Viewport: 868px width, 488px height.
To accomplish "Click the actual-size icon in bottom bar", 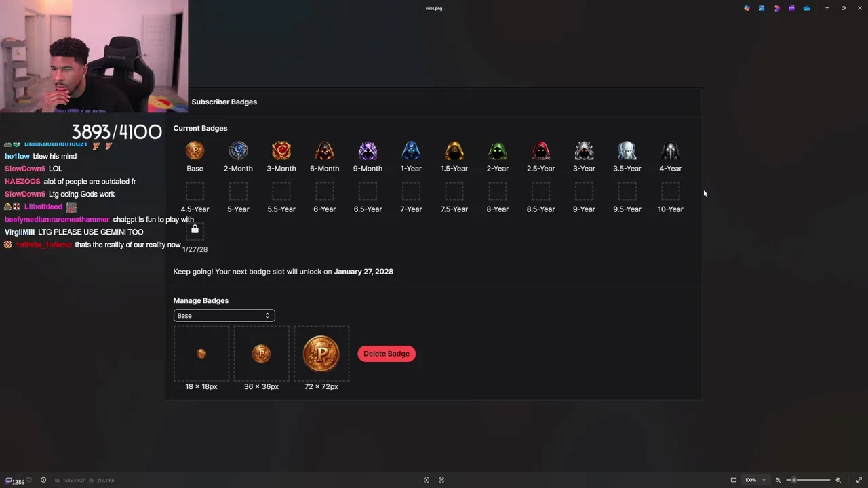I will coord(441,480).
